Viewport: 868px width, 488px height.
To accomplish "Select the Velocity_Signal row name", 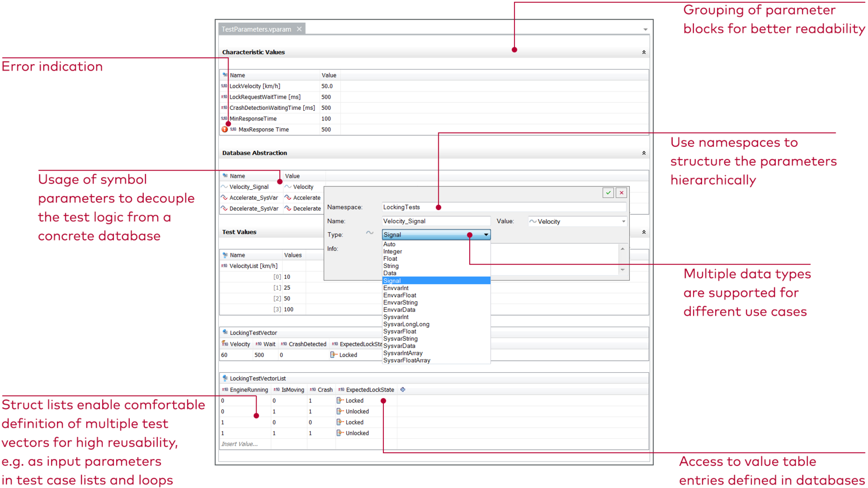I will (x=249, y=187).
